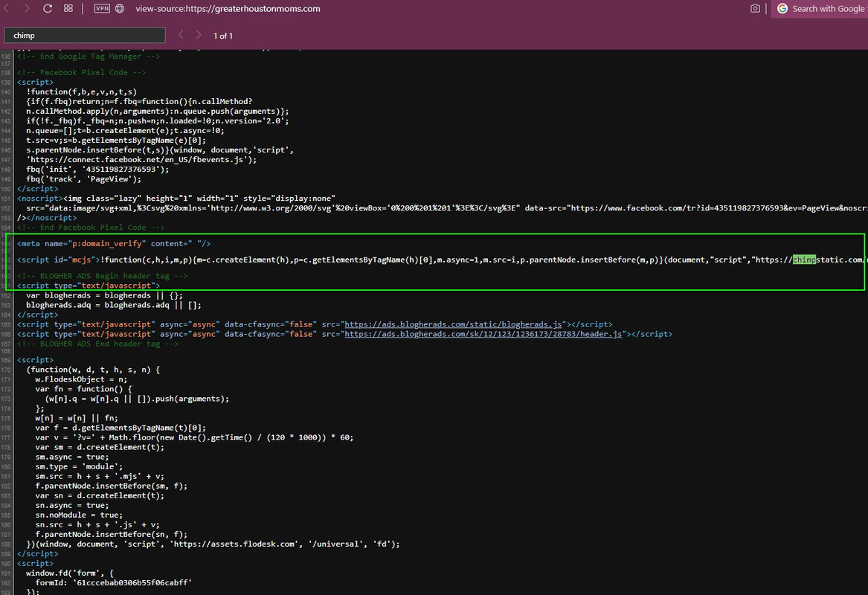
Task: Focus the find box containing 'chimp'
Action: [x=85, y=35]
